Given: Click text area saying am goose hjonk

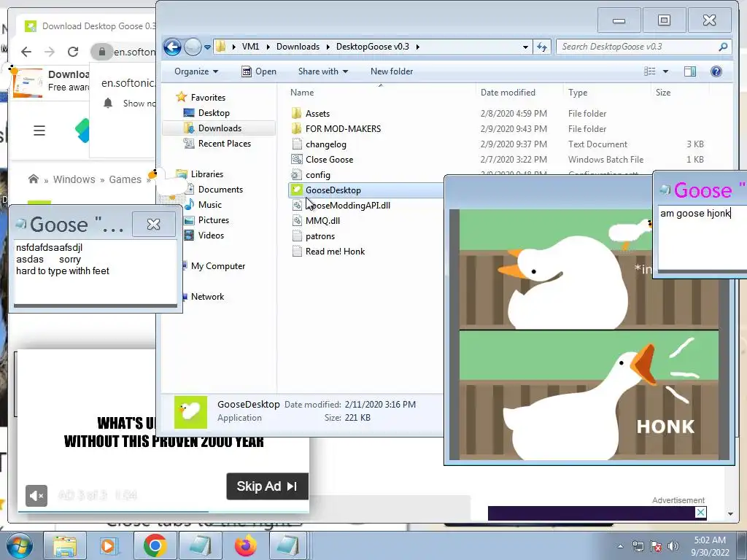Looking at the screenshot, I should point(703,237).
